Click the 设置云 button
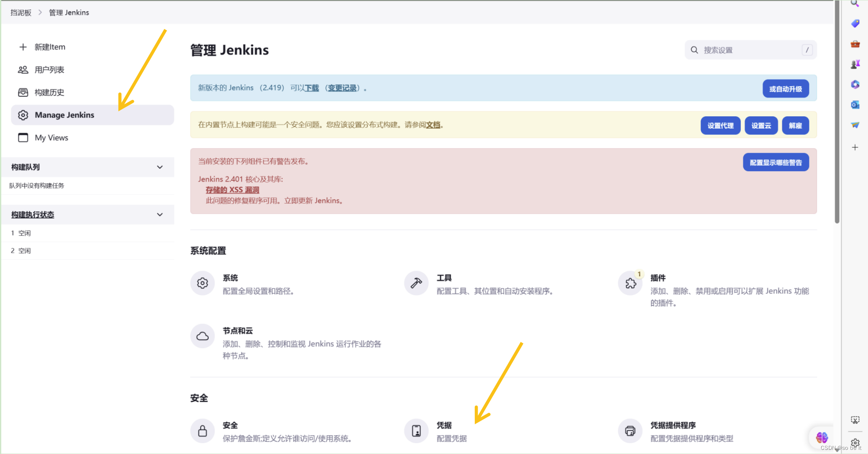 (761, 126)
